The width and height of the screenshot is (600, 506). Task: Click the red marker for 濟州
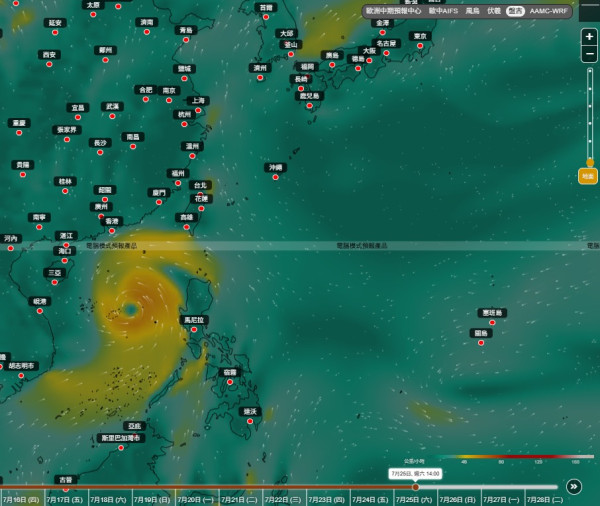[x=260, y=78]
